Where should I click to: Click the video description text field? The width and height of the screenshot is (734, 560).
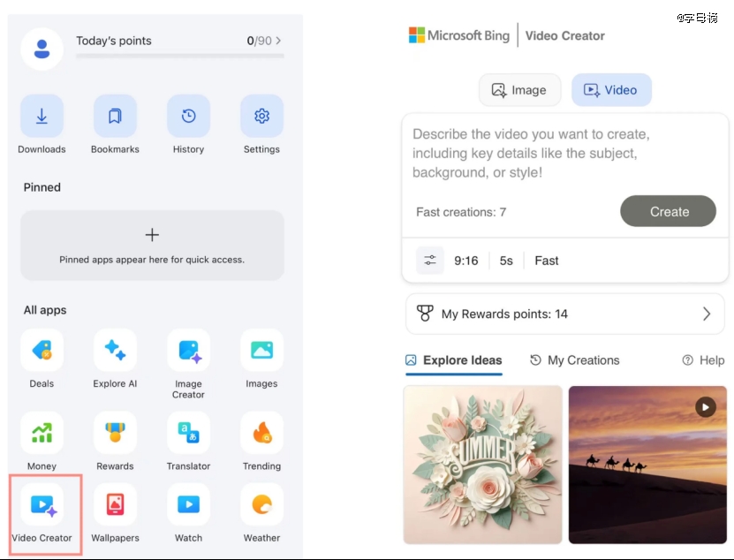[x=564, y=154]
